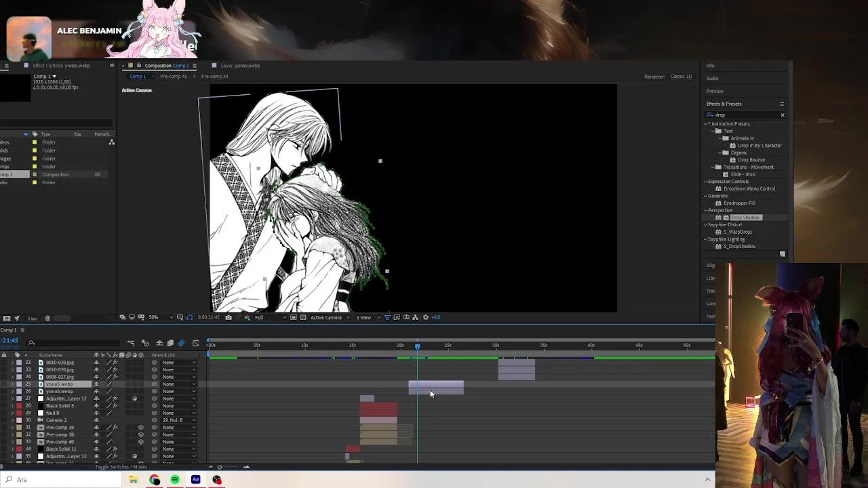Image resolution: width=868 pixels, height=488 pixels.
Task: Open the Audio panel
Action: (712, 79)
